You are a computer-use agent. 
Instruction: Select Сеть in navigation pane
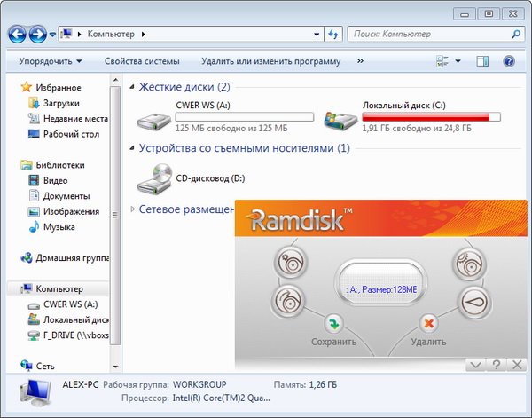[45, 366]
